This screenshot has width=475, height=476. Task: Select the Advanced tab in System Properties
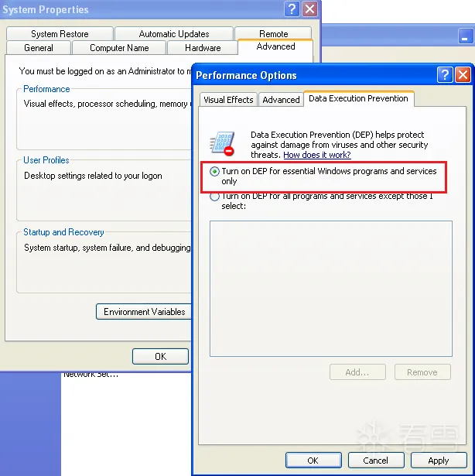[275, 46]
